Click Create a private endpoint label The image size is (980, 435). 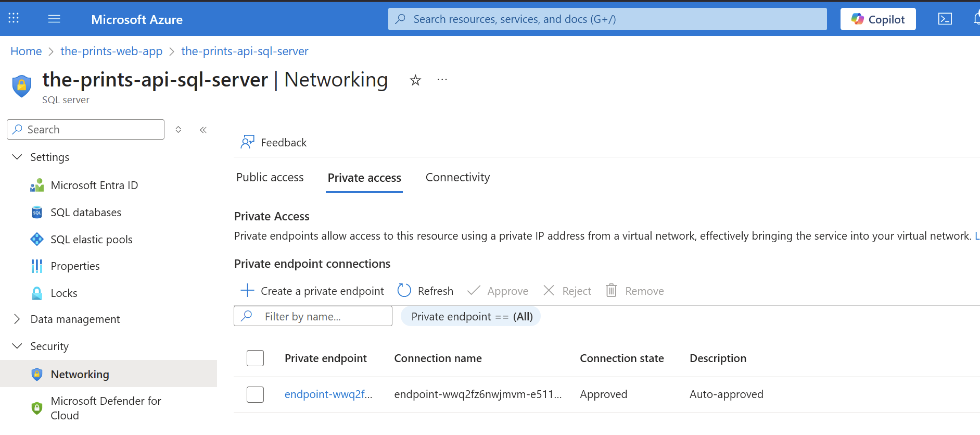(322, 291)
